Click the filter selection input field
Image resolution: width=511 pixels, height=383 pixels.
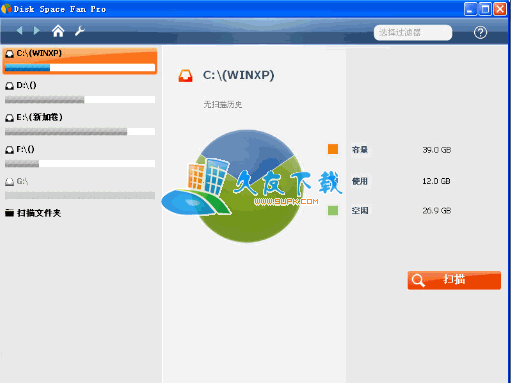coord(413,33)
